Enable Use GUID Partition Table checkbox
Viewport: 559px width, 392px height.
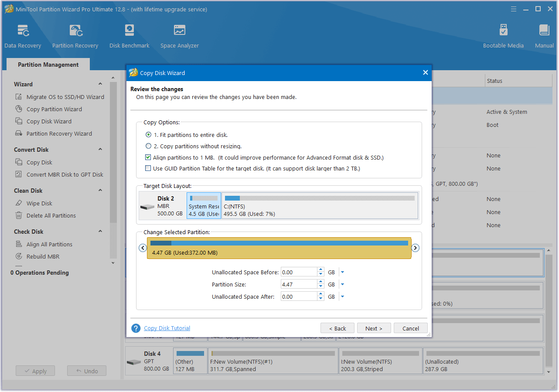click(x=148, y=168)
